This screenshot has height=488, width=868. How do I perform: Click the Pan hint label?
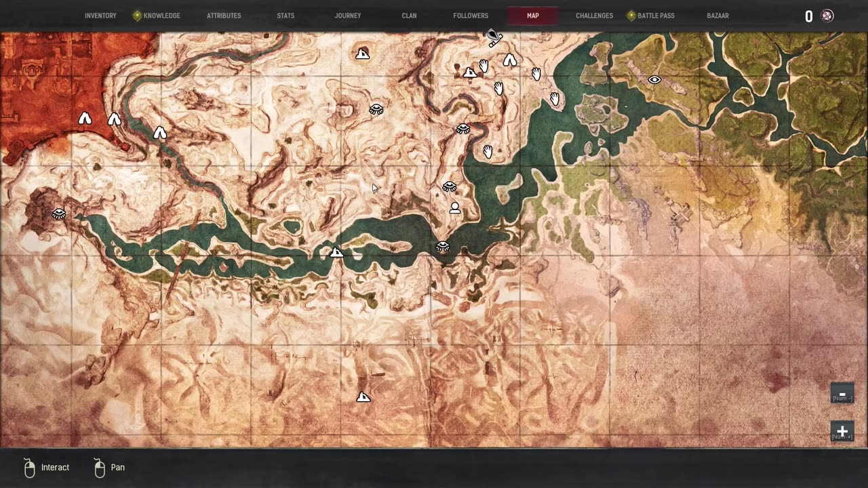pyautogui.click(x=118, y=468)
